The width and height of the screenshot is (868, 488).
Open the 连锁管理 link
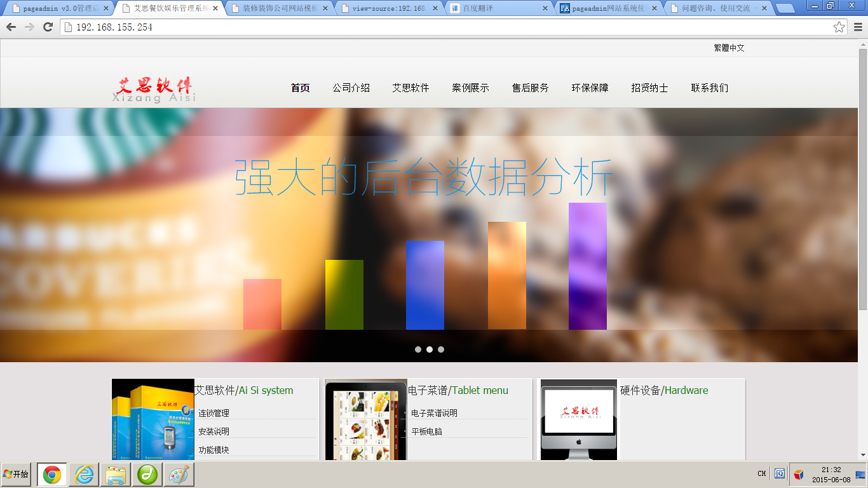(x=214, y=413)
